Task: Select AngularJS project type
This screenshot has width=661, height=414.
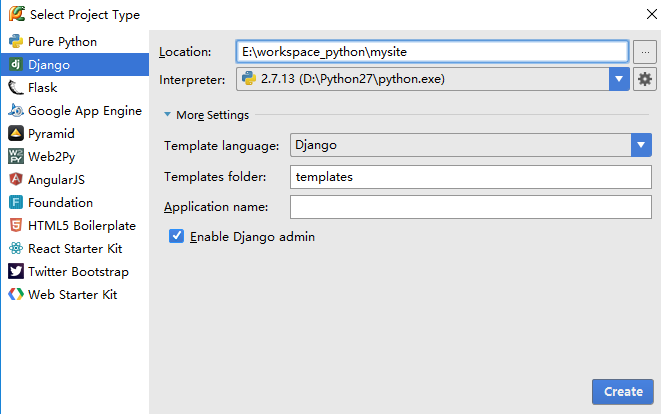Action: 75,180
